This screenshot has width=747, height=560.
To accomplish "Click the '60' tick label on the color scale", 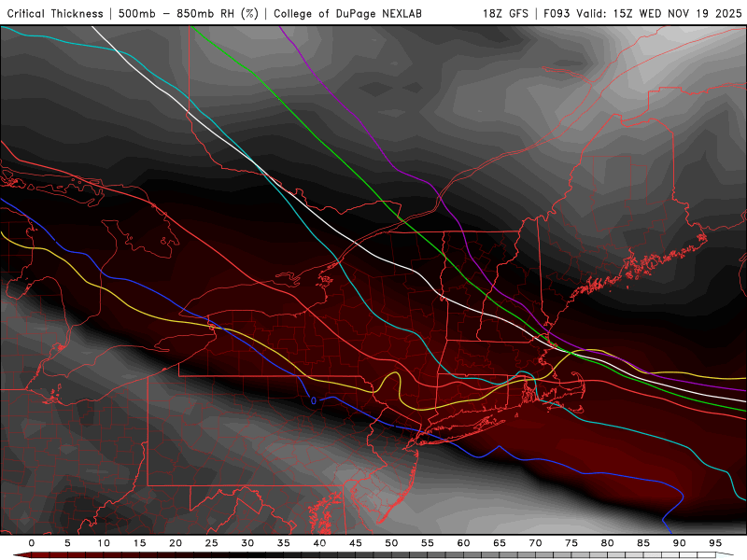I will coord(463,543).
